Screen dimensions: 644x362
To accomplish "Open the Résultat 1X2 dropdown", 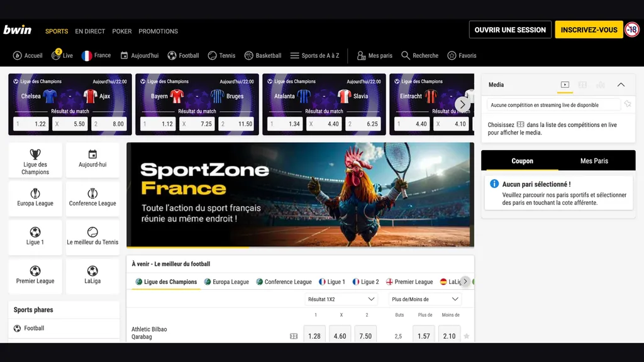I will [x=341, y=299].
